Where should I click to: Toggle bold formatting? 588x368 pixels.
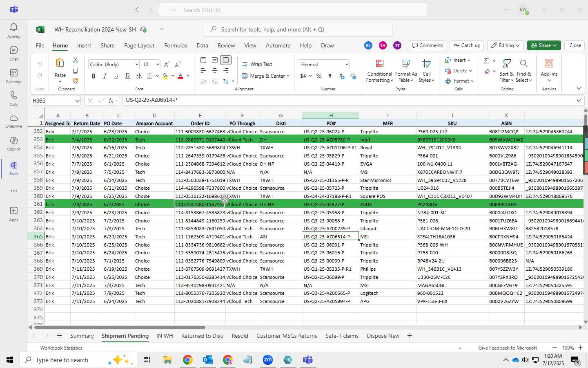point(94,76)
